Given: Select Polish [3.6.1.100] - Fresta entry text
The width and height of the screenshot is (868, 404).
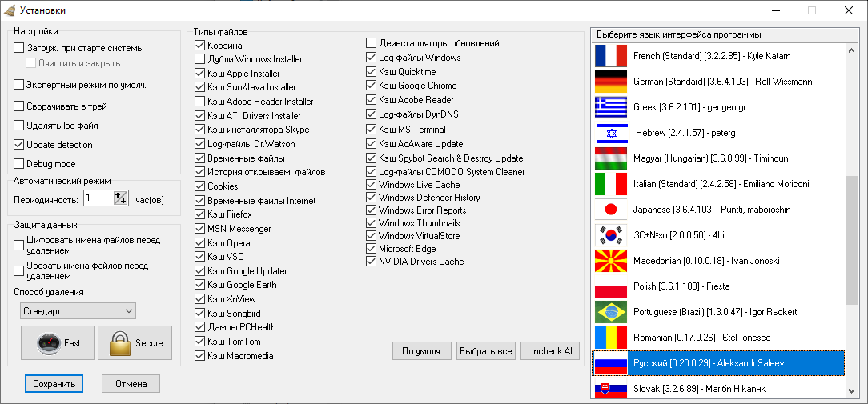Looking at the screenshot, I should (681, 286).
